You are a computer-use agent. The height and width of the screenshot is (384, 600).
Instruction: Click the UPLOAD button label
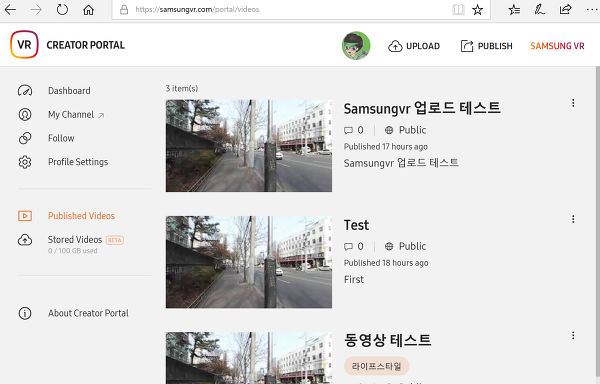(x=423, y=46)
